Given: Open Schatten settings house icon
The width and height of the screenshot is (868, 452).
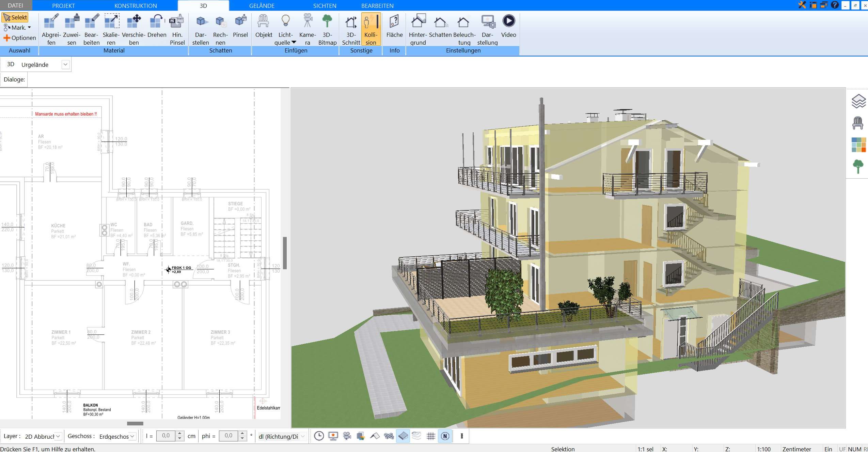Looking at the screenshot, I should (440, 26).
